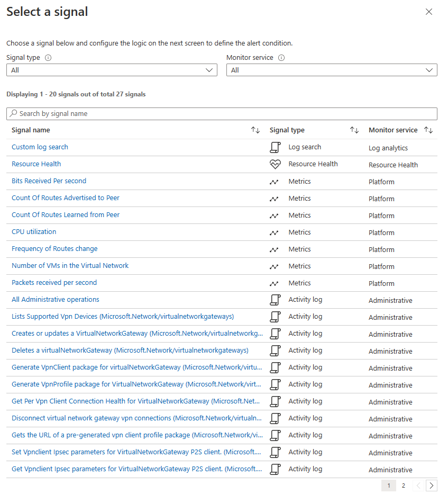This screenshot has height=503, width=448.
Task: Click the search magnifier icon in the search box
Action: [12, 113]
